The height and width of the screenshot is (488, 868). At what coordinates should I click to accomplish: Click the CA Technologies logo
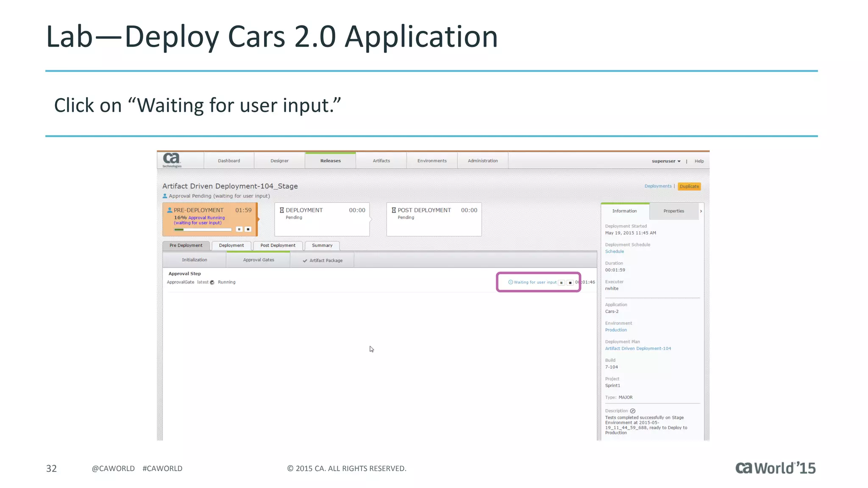172,160
